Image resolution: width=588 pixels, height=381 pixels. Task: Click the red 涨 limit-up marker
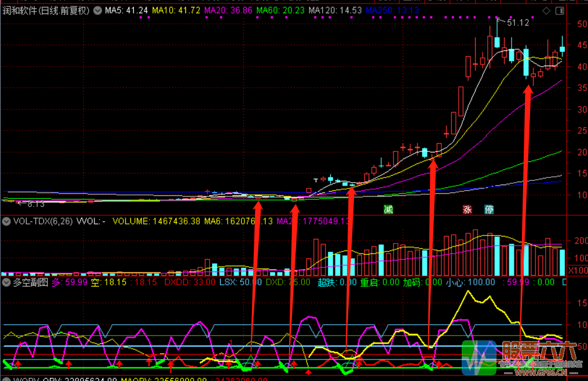tap(468, 209)
